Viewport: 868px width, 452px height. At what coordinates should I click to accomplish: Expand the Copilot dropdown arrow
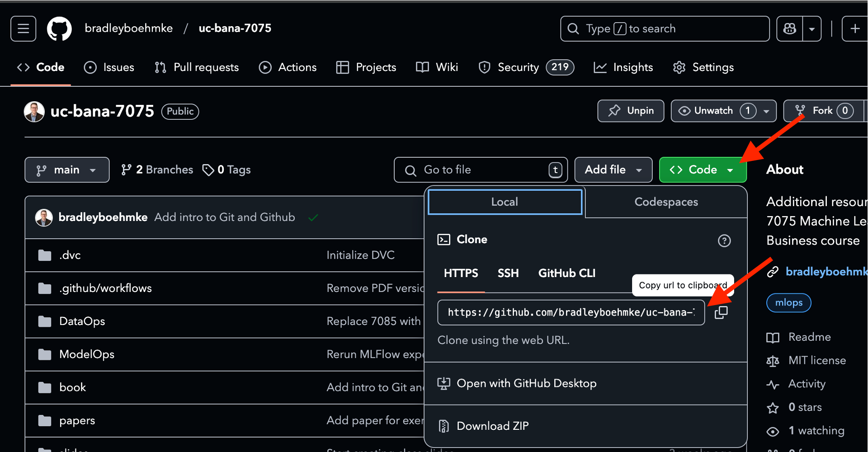coord(812,29)
